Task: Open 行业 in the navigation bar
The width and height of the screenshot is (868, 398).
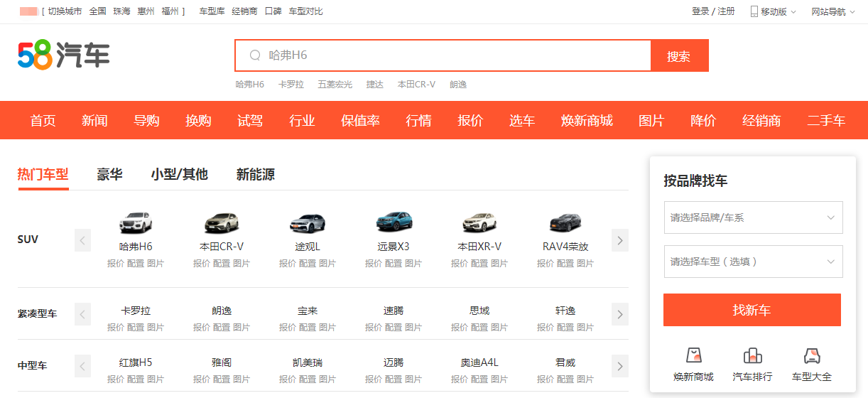Action: [x=302, y=121]
